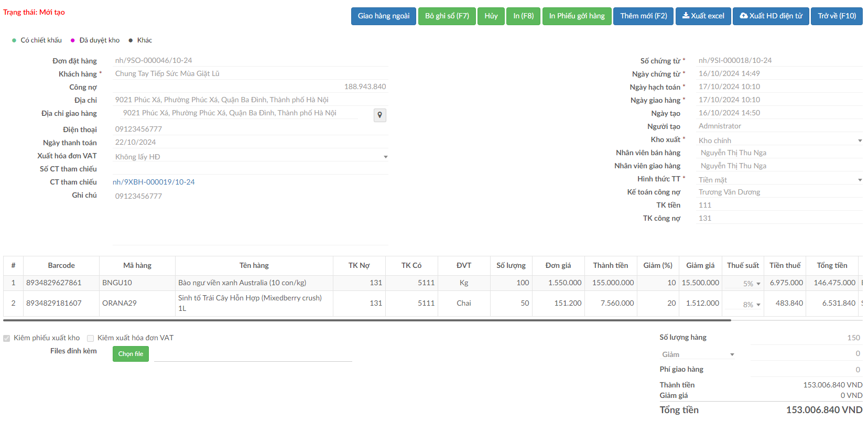
Task: Click the horizontal scrollbar under the table
Action: (367, 320)
